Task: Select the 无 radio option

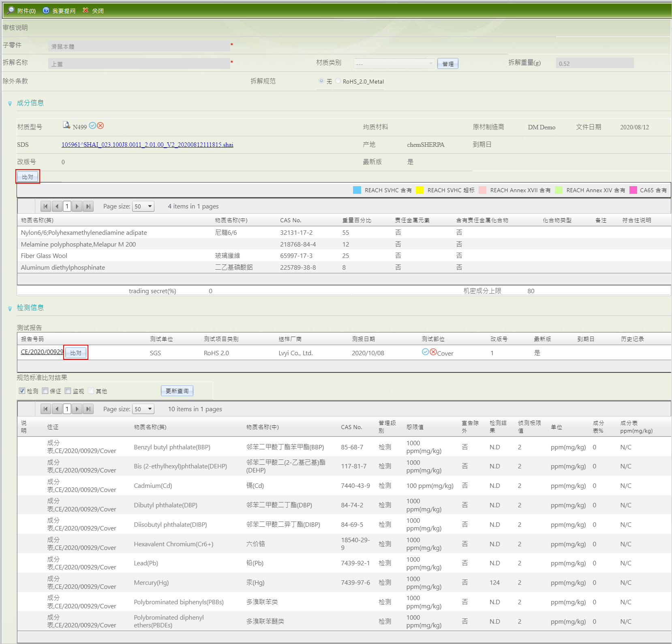Action: click(x=321, y=81)
